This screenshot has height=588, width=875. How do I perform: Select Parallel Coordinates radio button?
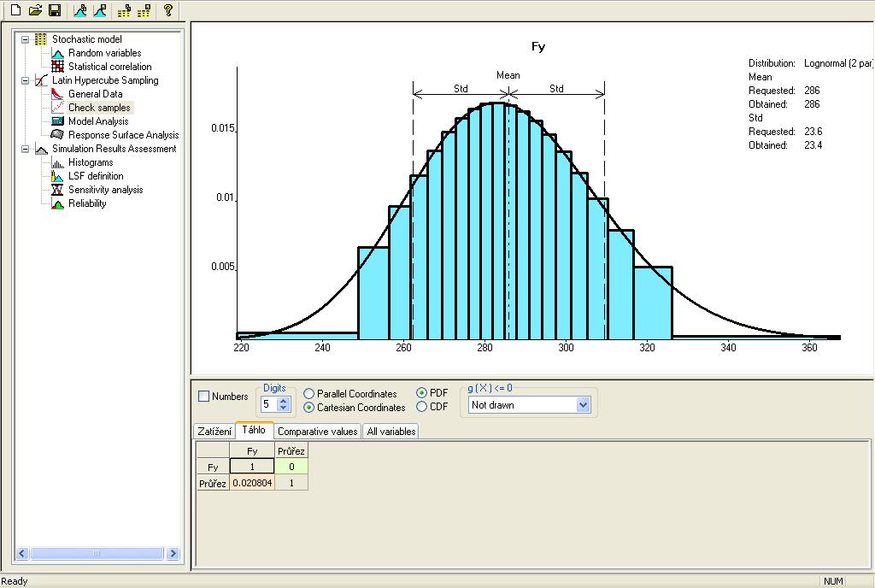coord(308,394)
